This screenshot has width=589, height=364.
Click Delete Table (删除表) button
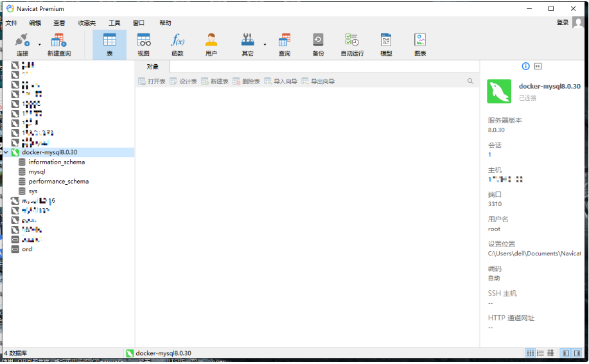point(247,82)
